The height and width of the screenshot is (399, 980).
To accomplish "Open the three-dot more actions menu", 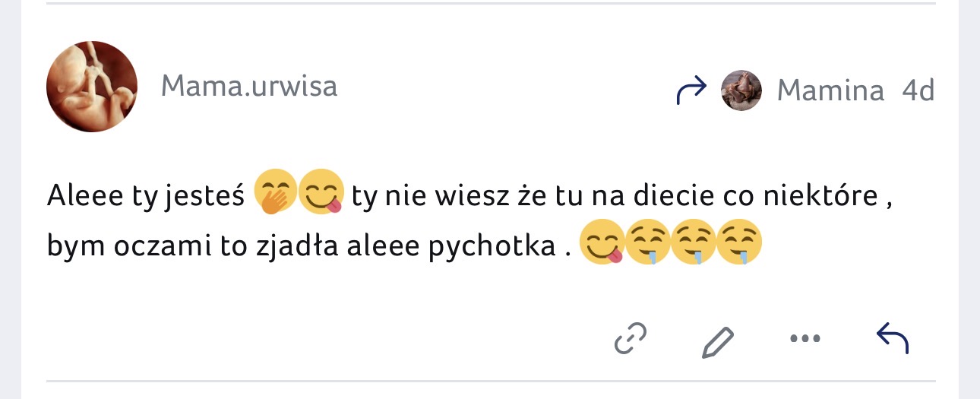I will pyautogui.click(x=805, y=339).
